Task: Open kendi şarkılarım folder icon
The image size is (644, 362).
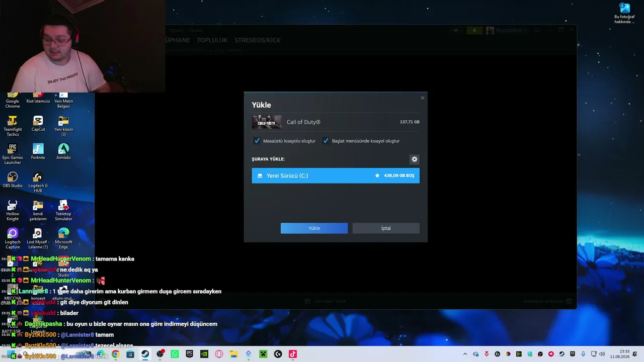Action: [38, 211]
